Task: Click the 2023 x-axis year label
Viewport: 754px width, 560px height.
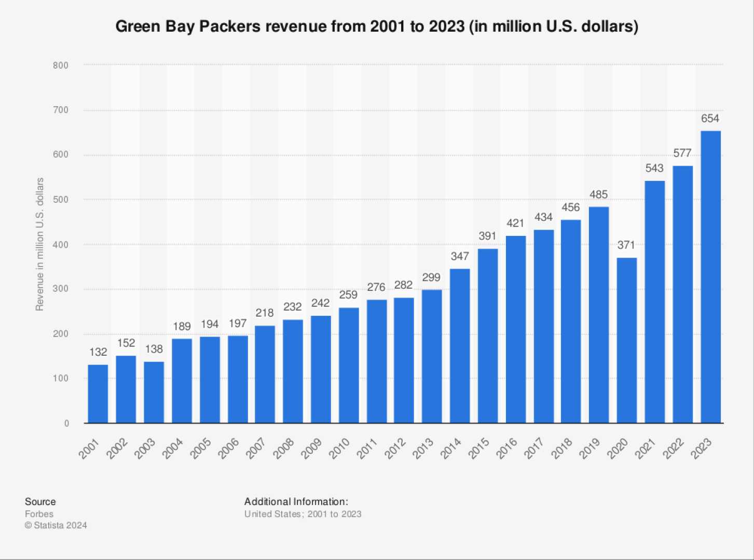Action: click(701, 448)
